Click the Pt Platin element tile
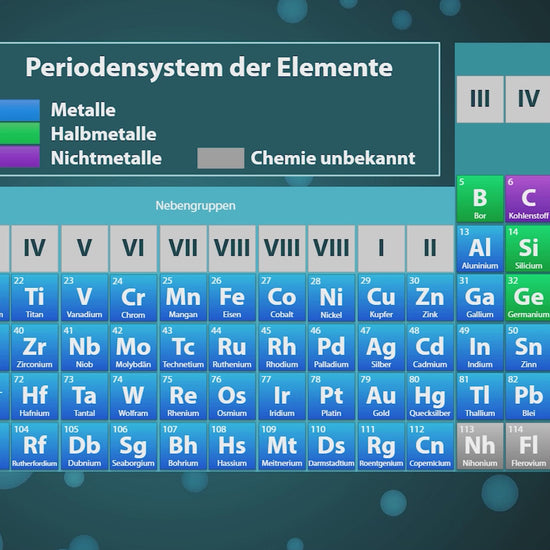 coord(331,396)
